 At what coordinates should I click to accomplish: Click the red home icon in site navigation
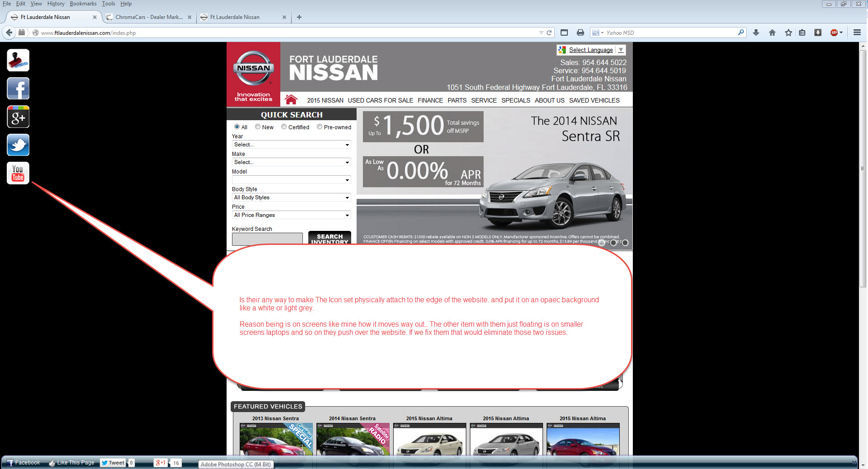point(291,100)
